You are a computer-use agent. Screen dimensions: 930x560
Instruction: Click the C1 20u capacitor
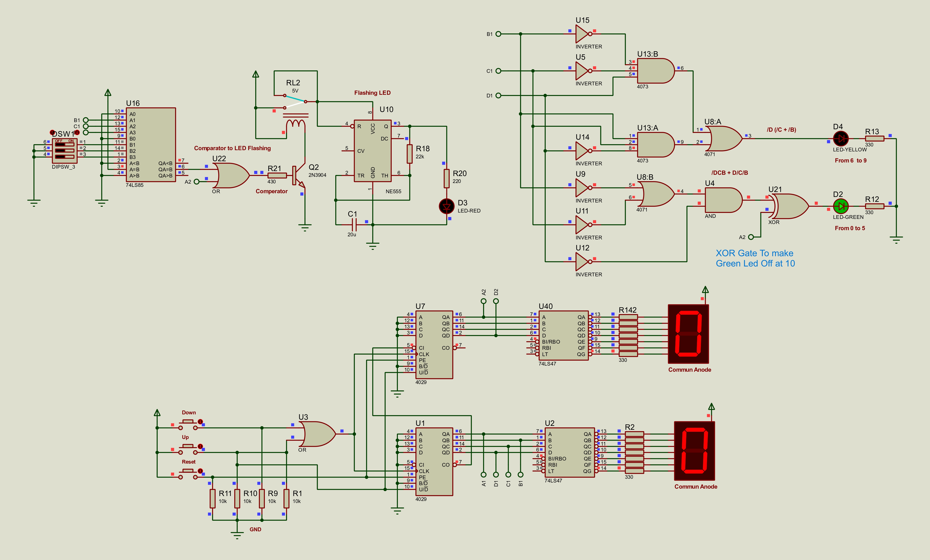tap(354, 225)
